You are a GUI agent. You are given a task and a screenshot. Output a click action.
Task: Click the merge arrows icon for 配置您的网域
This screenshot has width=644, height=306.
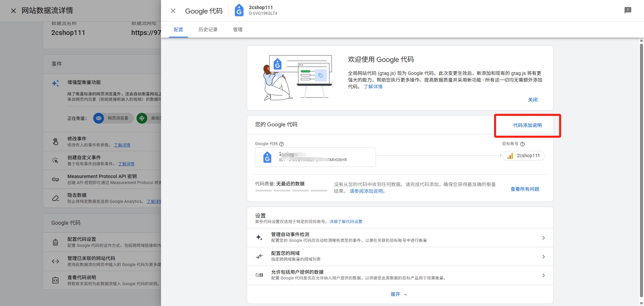point(259,256)
